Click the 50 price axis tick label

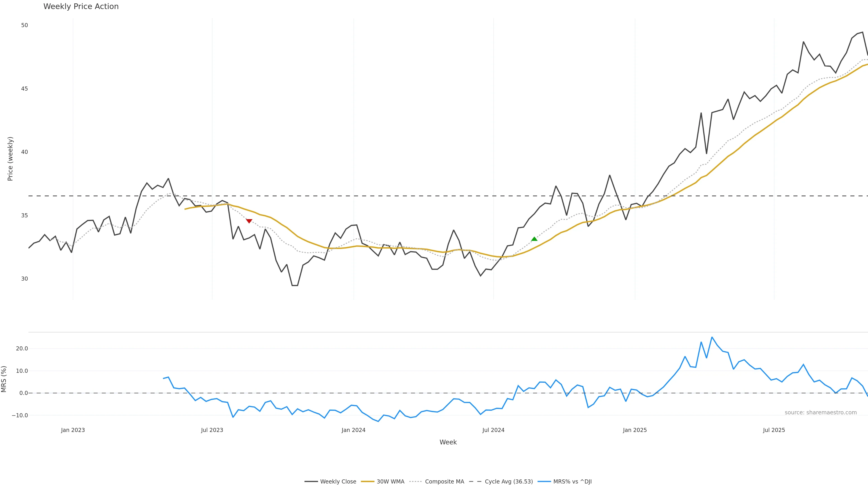point(24,25)
